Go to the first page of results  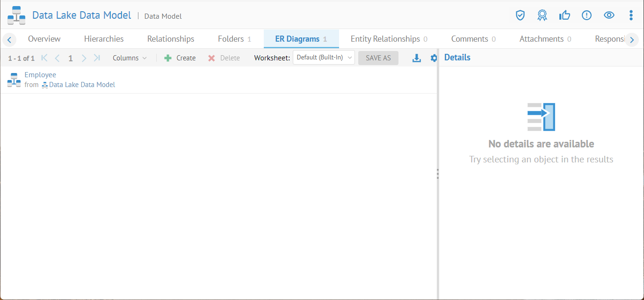44,58
